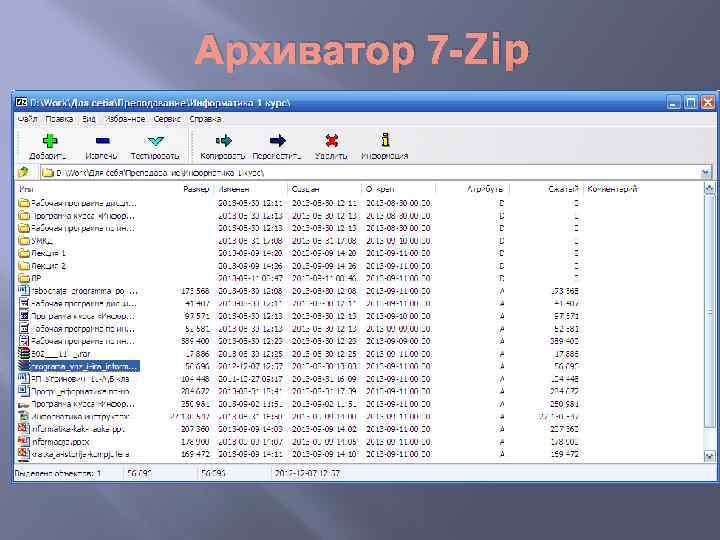Sort by the Атрибуты column header
Image resolution: width=720 pixels, height=540 pixels.
pyautogui.click(x=485, y=189)
